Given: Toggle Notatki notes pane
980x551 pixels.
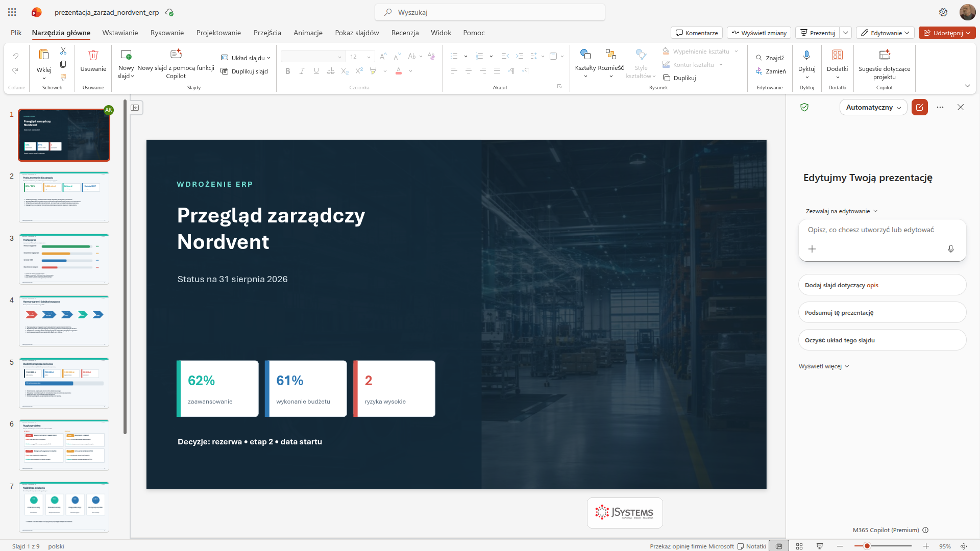Looking at the screenshot, I should (x=751, y=546).
